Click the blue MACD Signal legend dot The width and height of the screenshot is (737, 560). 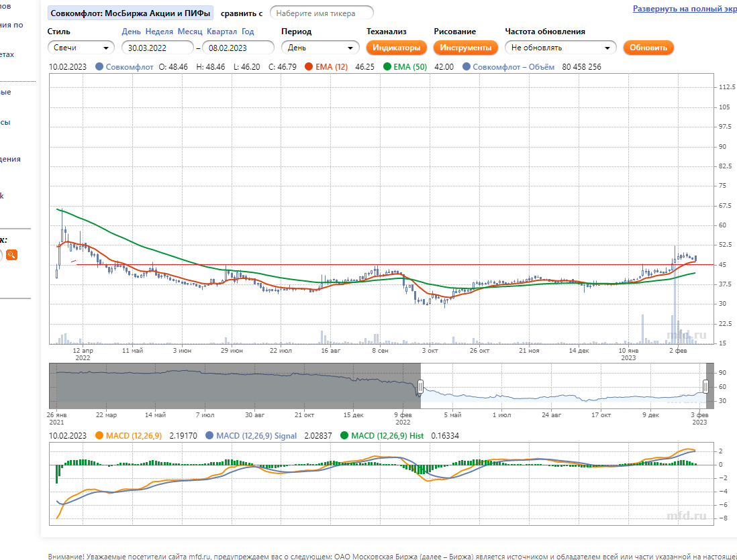tap(209, 436)
